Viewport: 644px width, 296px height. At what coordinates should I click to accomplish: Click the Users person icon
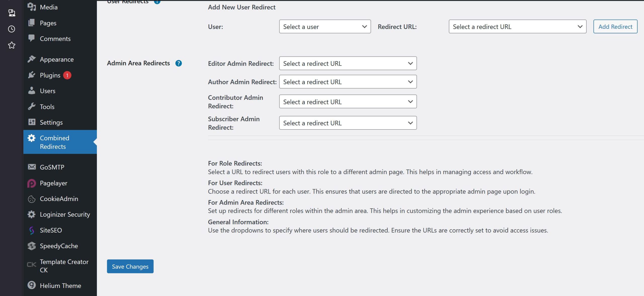coord(32,91)
